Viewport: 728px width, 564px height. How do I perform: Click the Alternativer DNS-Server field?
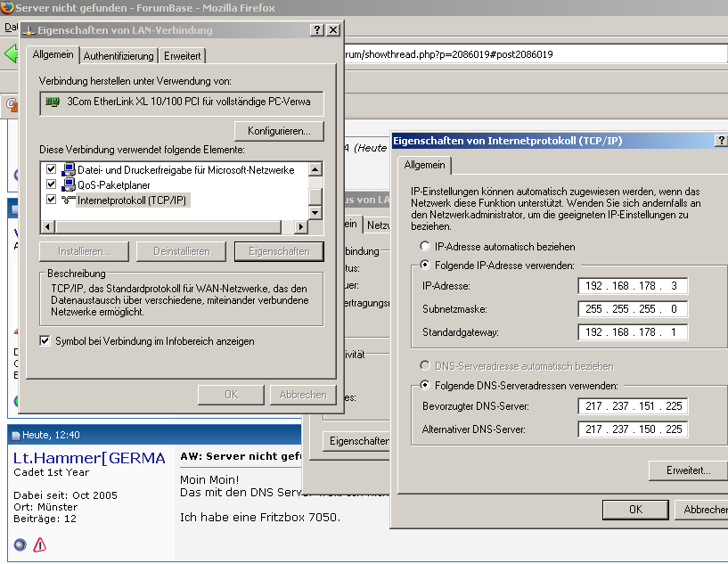point(633,429)
